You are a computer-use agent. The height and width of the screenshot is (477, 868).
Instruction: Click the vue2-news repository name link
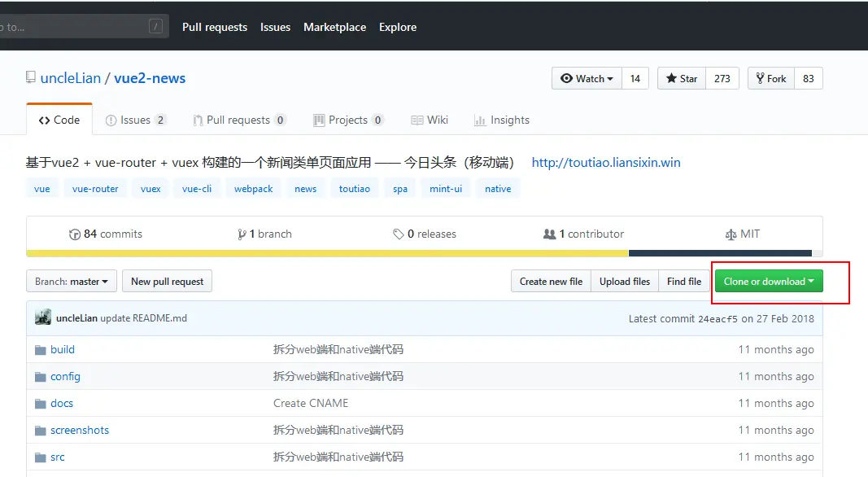click(150, 78)
